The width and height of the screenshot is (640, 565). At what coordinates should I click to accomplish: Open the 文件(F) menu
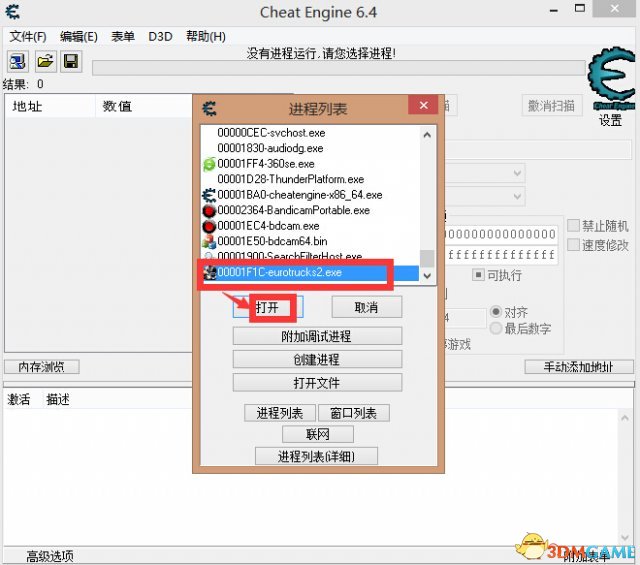tap(28, 37)
